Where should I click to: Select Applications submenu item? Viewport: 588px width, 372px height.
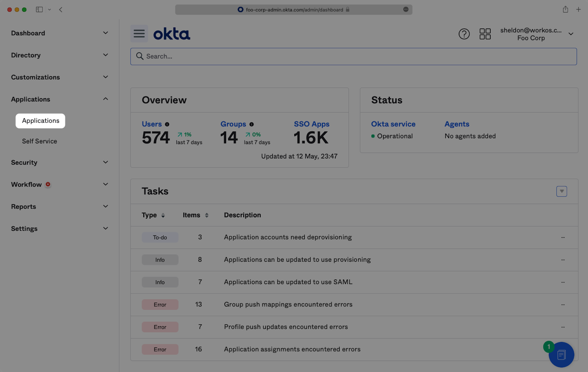tap(40, 121)
